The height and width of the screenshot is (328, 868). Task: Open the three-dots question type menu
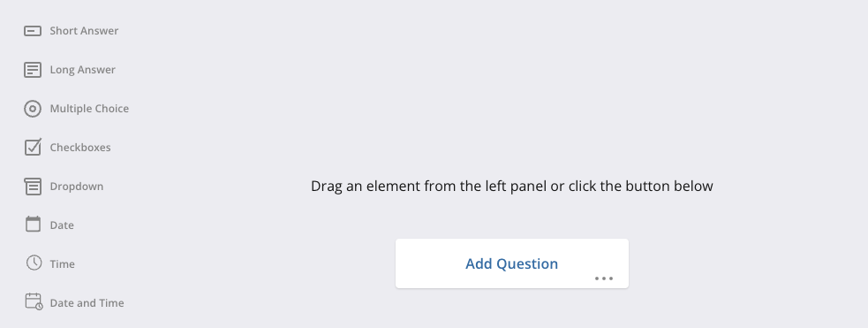604,278
